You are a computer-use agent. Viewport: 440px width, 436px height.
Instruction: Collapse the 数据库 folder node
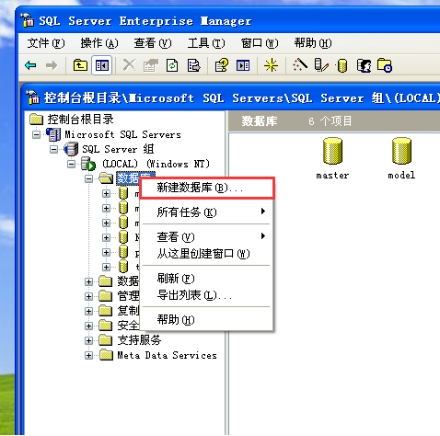coord(89,179)
